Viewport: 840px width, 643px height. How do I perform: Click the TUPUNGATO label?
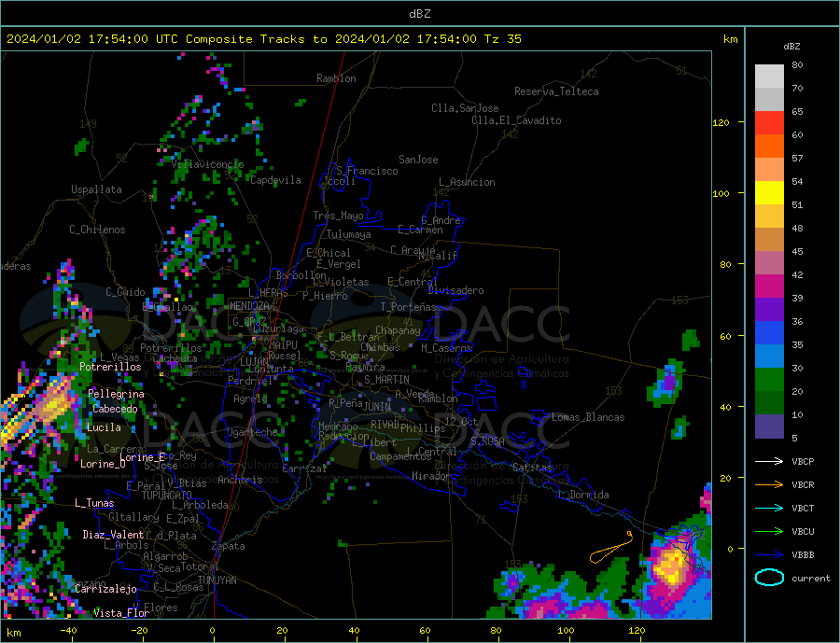coord(167,496)
